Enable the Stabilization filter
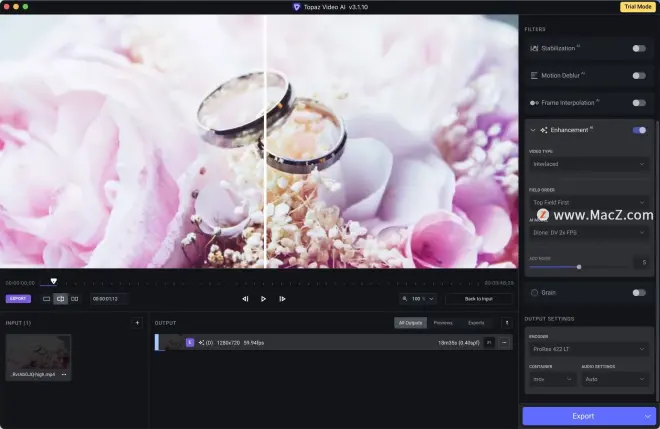660x429 pixels. [639, 48]
